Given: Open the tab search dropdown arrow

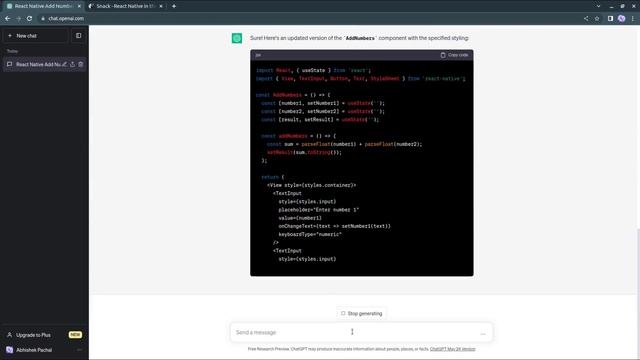Looking at the screenshot, I should click(x=598, y=6).
